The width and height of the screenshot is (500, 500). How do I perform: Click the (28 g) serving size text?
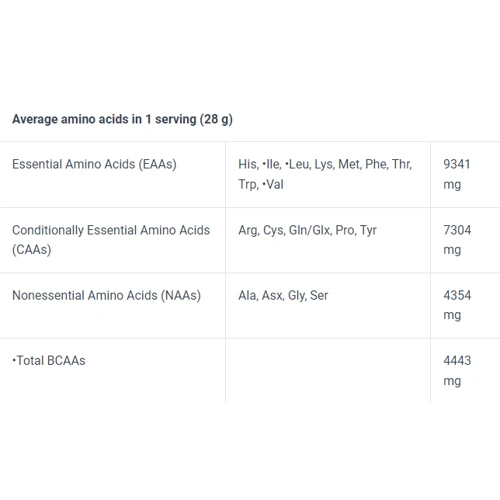216,119
